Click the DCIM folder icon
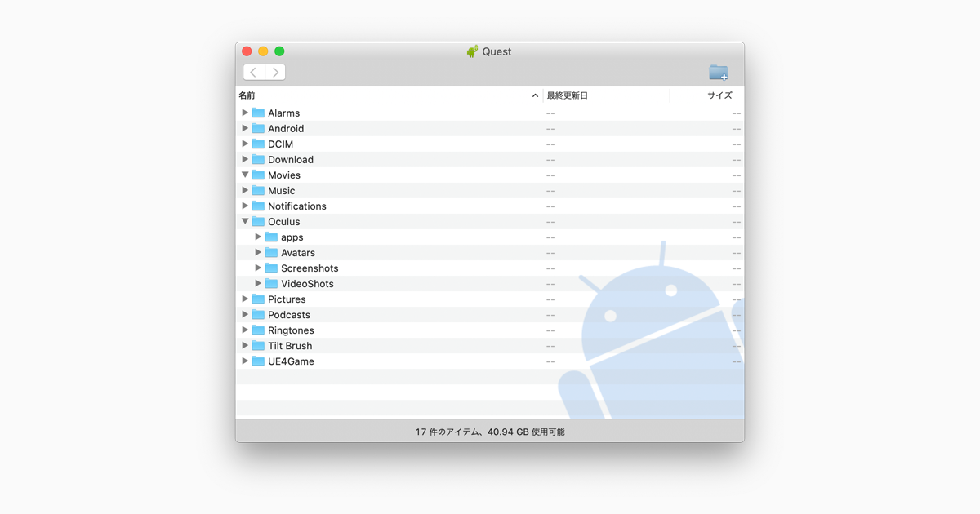Viewport: 980px width, 514px height. [258, 144]
